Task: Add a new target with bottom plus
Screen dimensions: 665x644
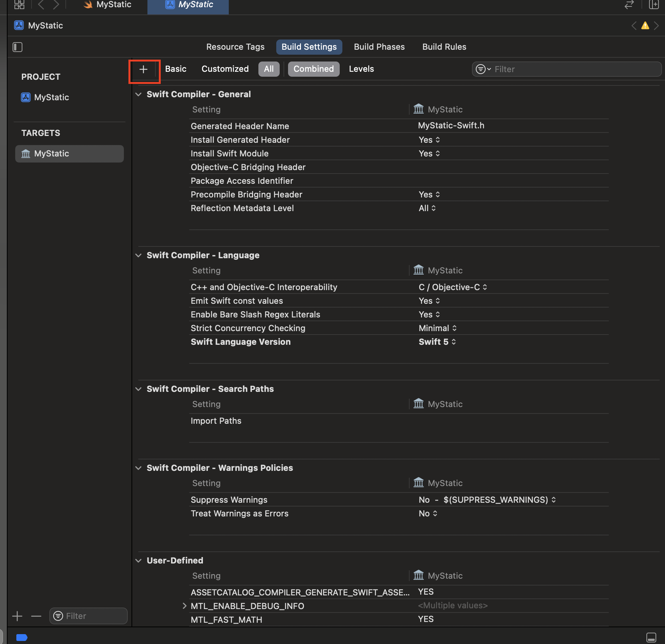Action: click(x=17, y=616)
